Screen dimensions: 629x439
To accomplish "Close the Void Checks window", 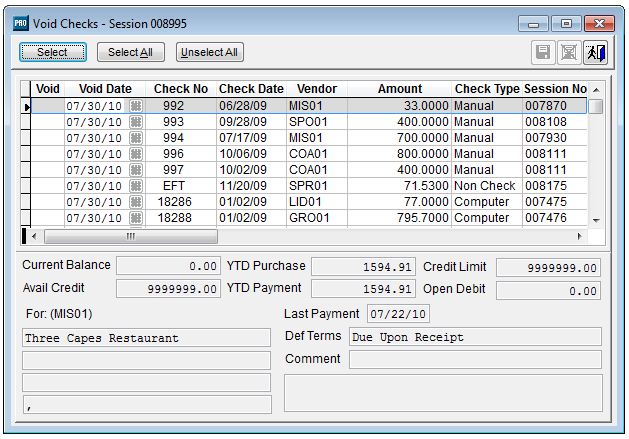I will coord(599,24).
